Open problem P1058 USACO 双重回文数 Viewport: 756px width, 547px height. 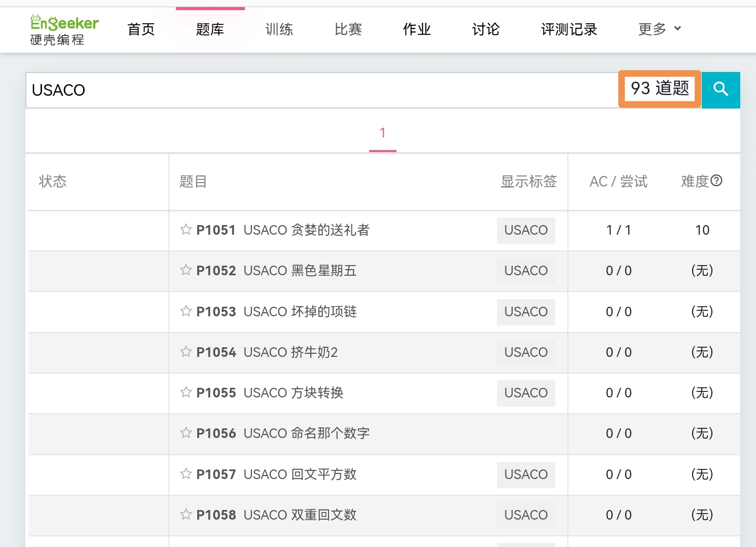point(276,515)
